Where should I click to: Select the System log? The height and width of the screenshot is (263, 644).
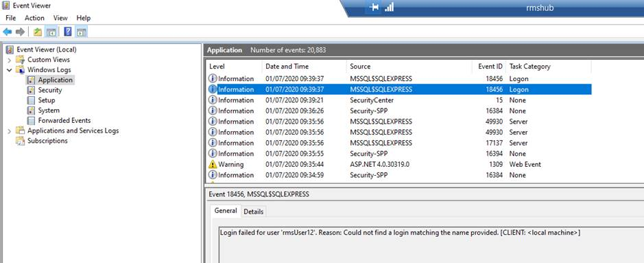coord(49,111)
